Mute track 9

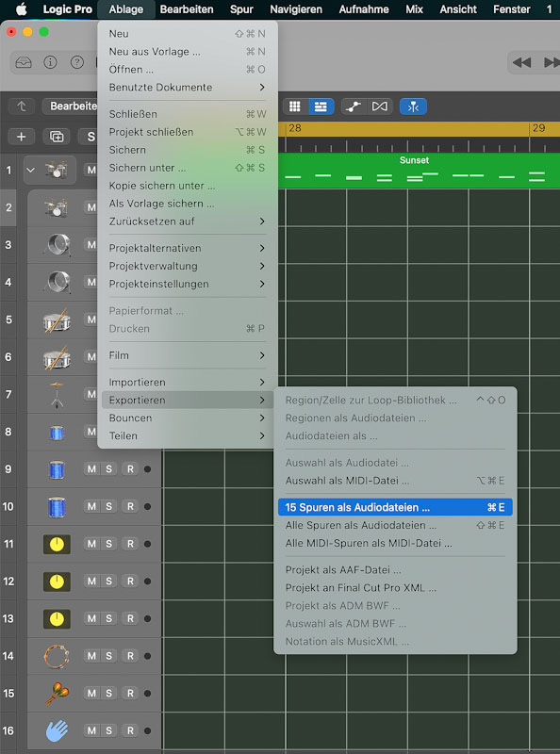point(91,468)
